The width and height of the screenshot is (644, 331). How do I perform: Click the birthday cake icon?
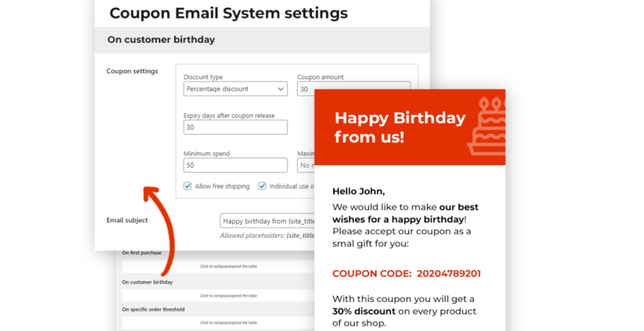487,126
